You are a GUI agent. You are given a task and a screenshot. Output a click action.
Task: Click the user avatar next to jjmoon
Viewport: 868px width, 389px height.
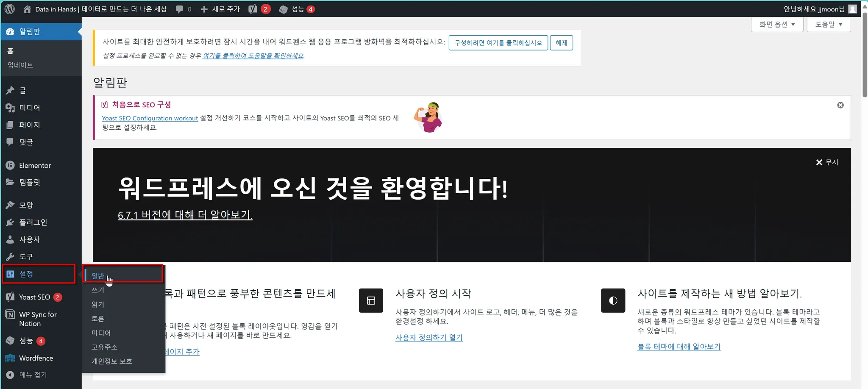852,9
